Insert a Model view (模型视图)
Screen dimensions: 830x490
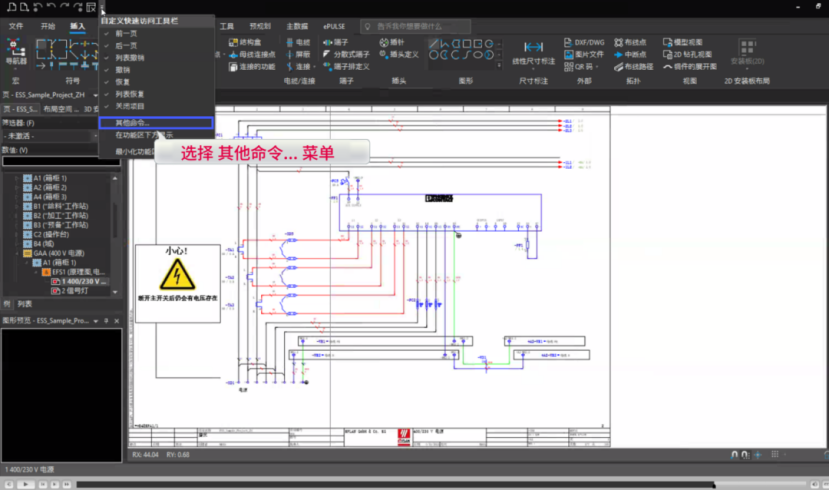click(x=683, y=42)
